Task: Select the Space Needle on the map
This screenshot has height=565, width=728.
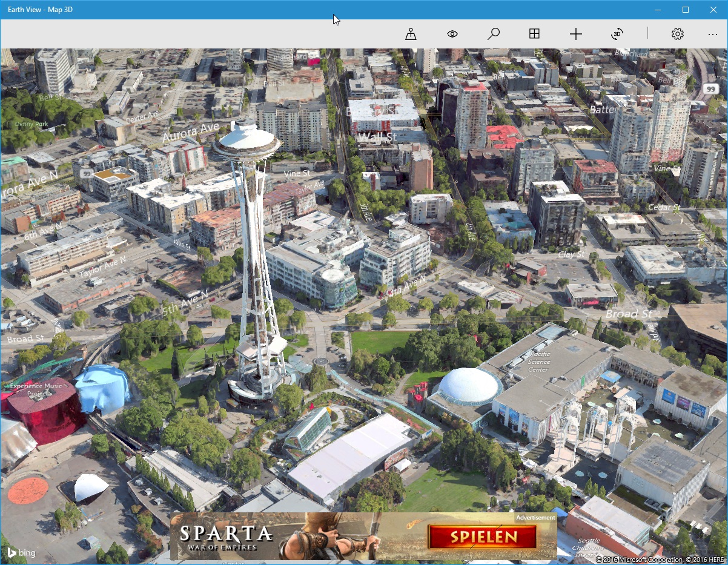Action: point(247,139)
